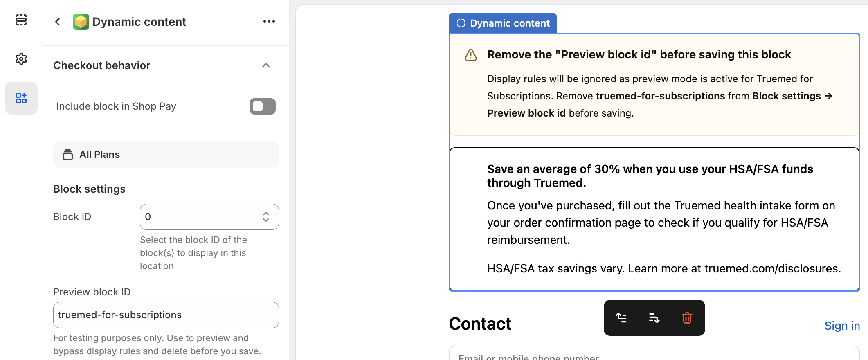Click the warning triangle icon in the banner

(470, 54)
